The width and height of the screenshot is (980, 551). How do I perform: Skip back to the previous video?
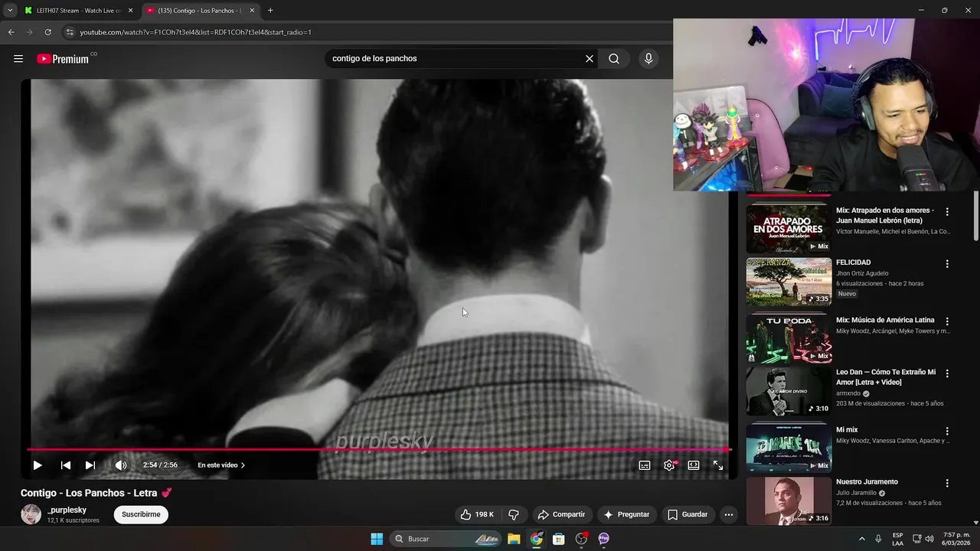(66, 465)
